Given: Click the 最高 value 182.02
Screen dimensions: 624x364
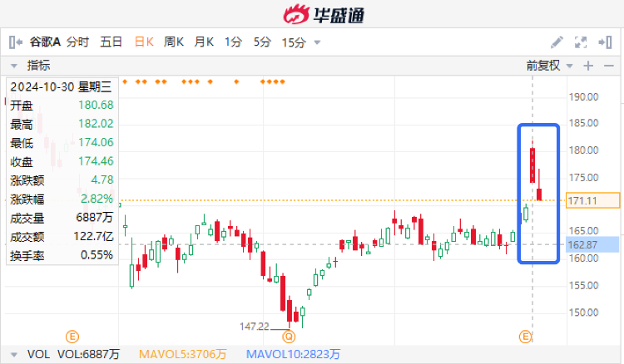Looking at the screenshot, I should click(96, 124).
